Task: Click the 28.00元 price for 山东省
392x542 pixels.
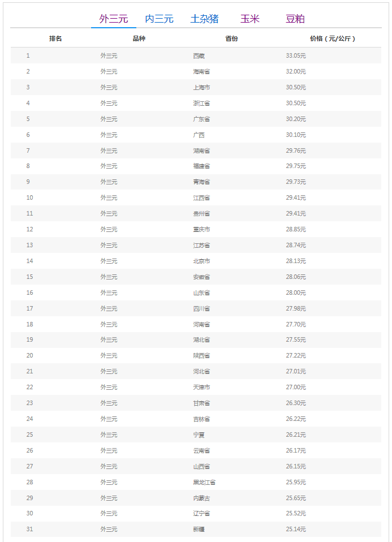Action: (x=296, y=293)
